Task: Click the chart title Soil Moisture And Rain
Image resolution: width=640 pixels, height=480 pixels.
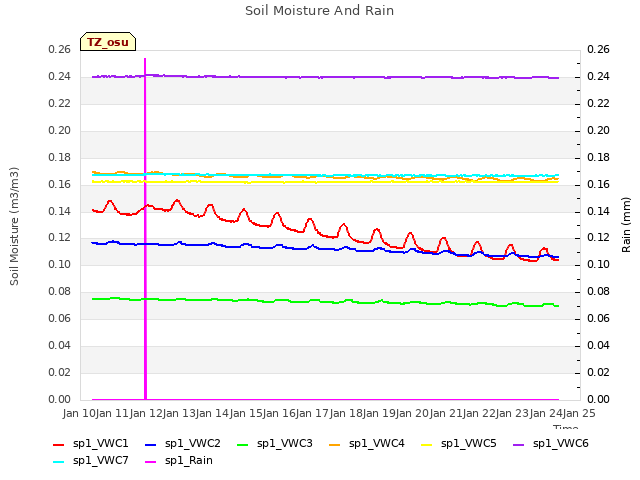Action: [x=320, y=11]
